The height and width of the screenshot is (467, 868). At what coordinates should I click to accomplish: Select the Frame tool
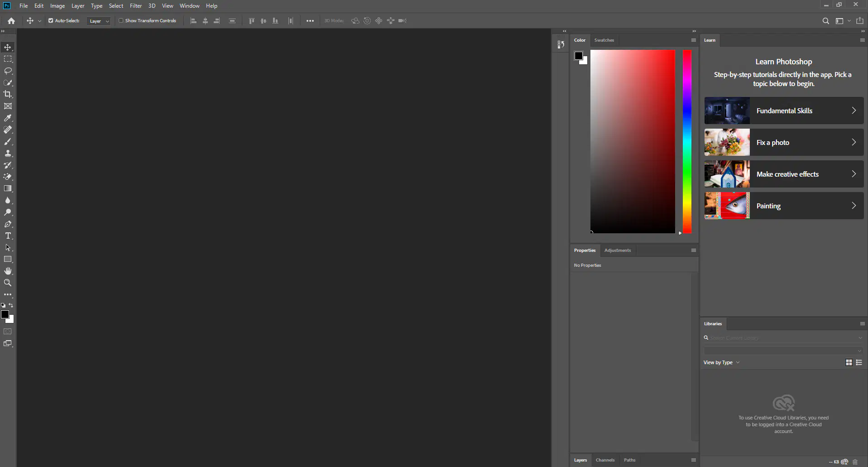8,106
